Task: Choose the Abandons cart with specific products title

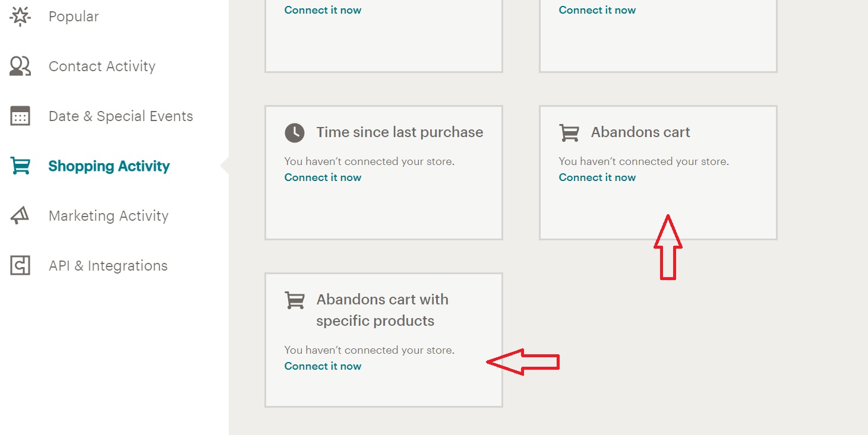Action: pyautogui.click(x=382, y=310)
